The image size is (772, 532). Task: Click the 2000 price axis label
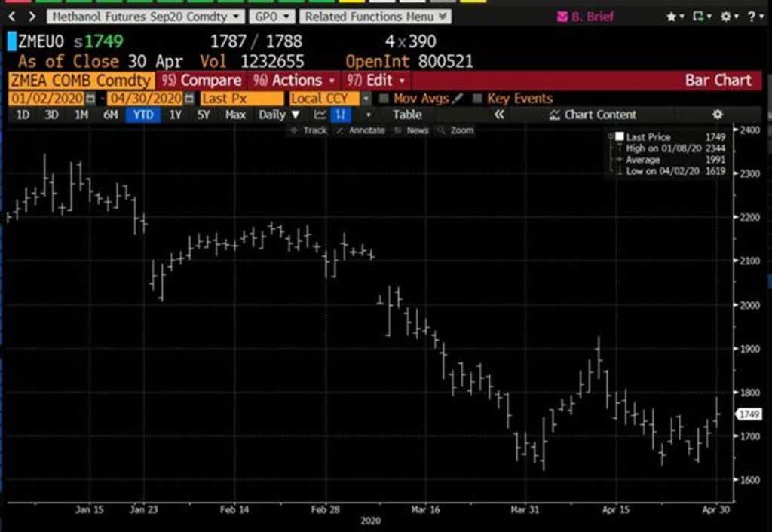(750, 305)
